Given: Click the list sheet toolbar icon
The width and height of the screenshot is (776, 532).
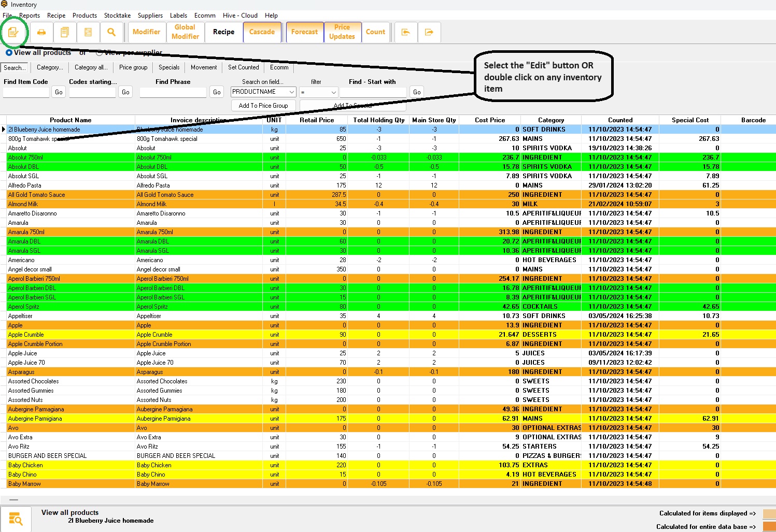Looking at the screenshot, I should point(88,32).
